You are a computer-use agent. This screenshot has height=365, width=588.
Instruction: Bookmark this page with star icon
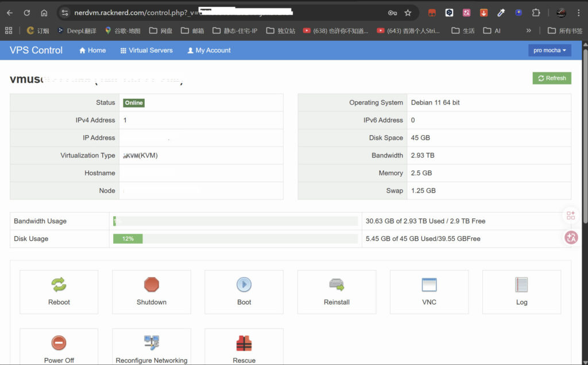point(408,13)
